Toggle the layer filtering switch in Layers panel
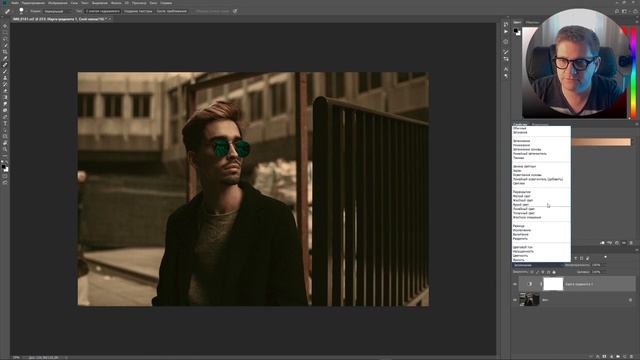 pyautogui.click(x=605, y=257)
